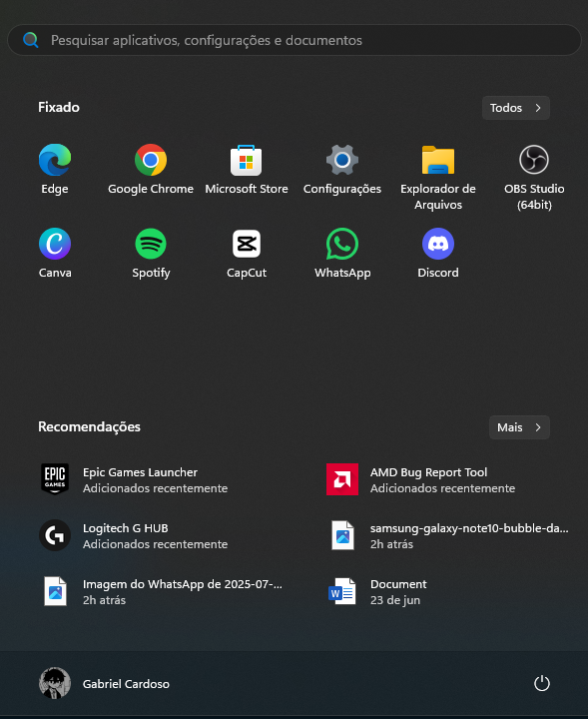Open Explorador de Arquivos folder
The height and width of the screenshot is (719, 588).
pyautogui.click(x=438, y=177)
